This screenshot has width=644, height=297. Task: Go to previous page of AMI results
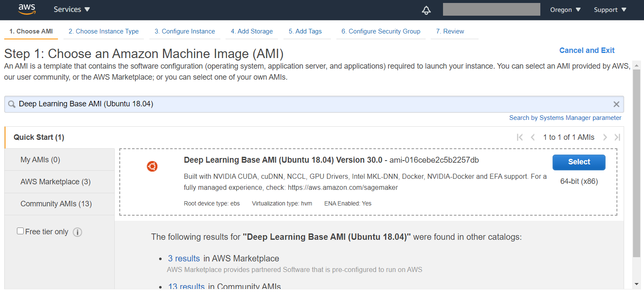tap(533, 137)
